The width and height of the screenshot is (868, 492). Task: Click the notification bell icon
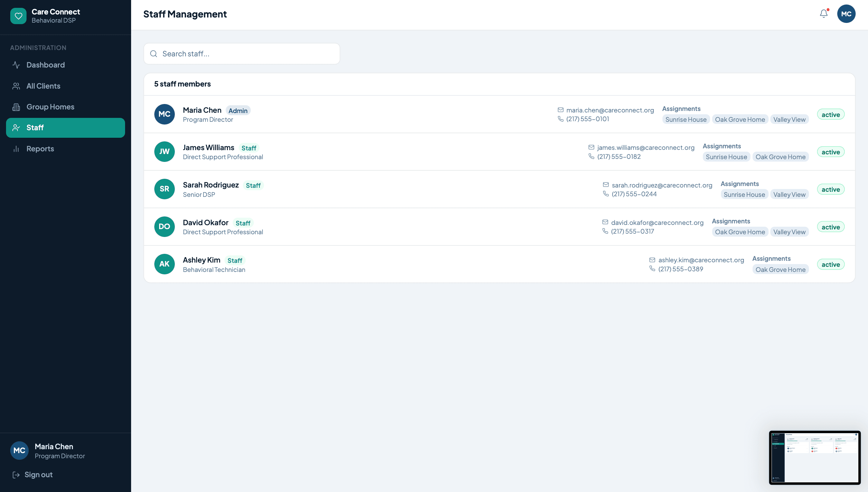(824, 14)
